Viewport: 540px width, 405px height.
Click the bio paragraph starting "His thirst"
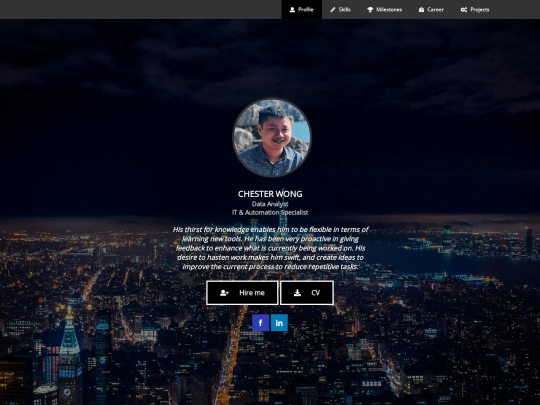pyautogui.click(x=270, y=248)
